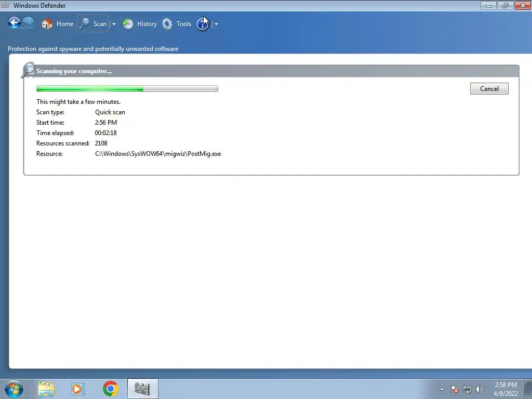
Task: Click the Tools gear icon
Action: pos(167,24)
